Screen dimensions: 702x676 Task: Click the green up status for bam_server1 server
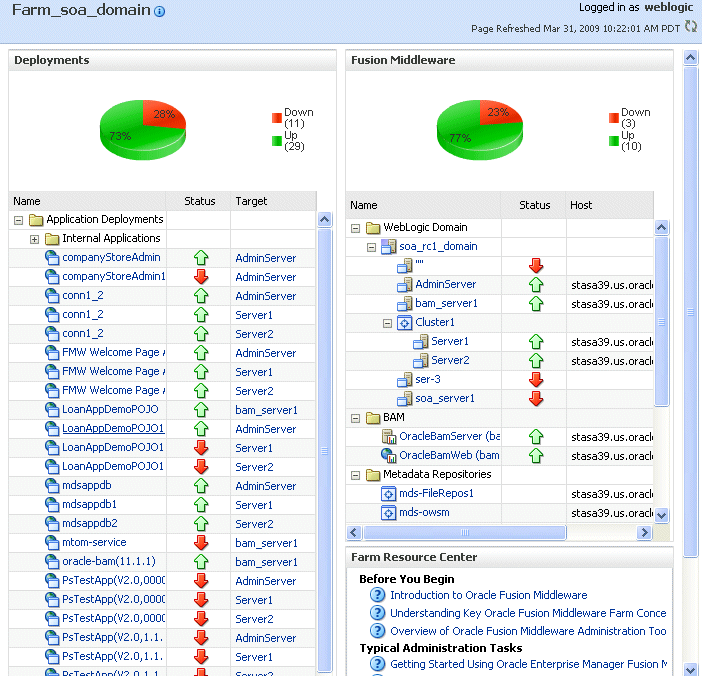click(x=536, y=304)
